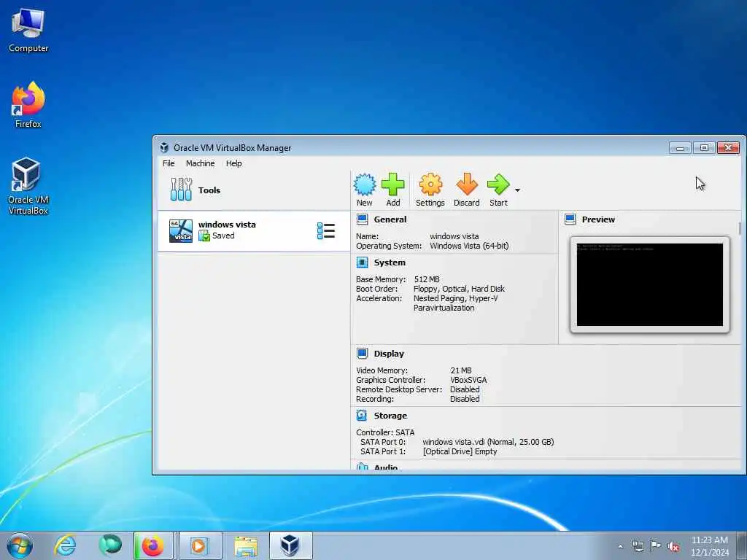Discard saved state with the orange arrow icon

pos(466,184)
